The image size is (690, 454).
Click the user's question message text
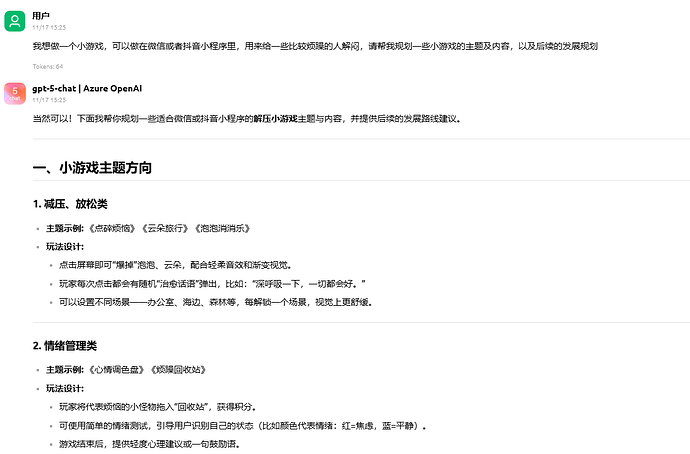(320, 46)
